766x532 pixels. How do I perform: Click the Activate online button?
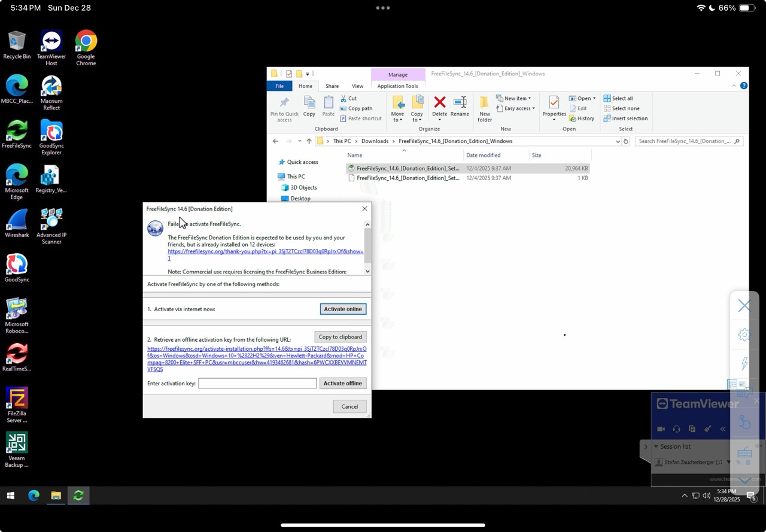click(343, 309)
